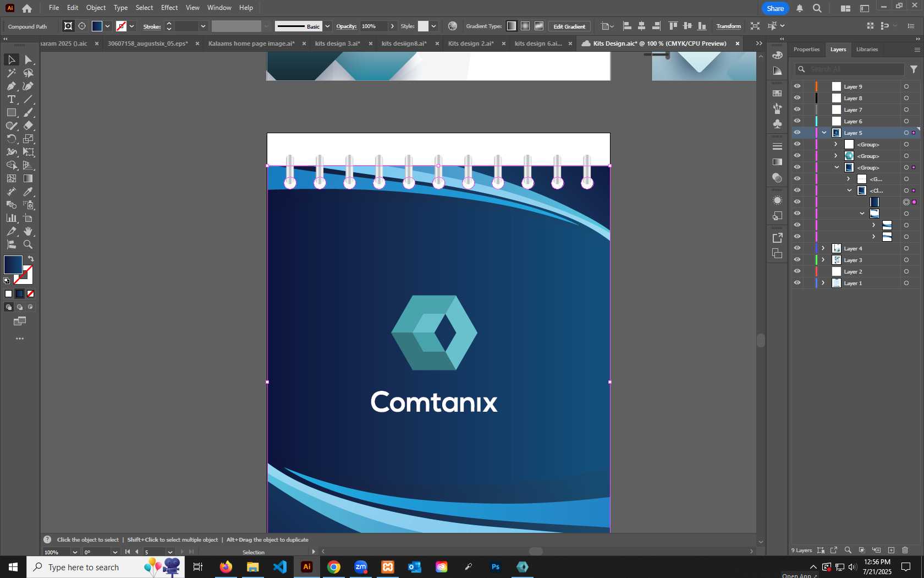The width and height of the screenshot is (924, 578).
Task: Delete selection with Layers trash icon
Action: [x=905, y=550]
